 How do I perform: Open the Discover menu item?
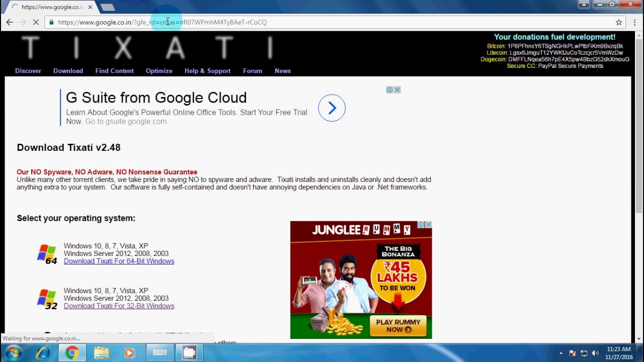tap(28, 71)
